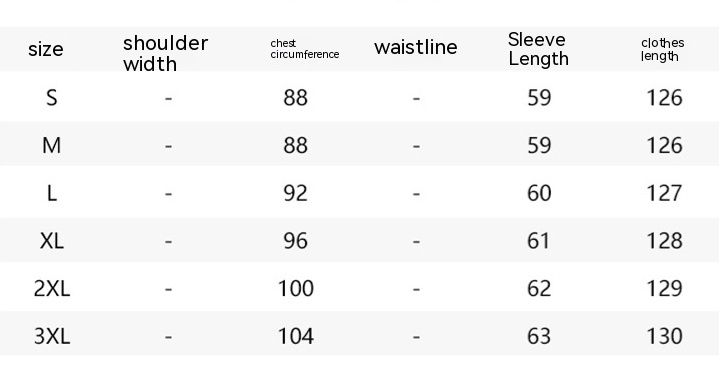This screenshot has width=719, height=371.
Task: Select chest value 104 in 3XL row
Action: click(296, 336)
